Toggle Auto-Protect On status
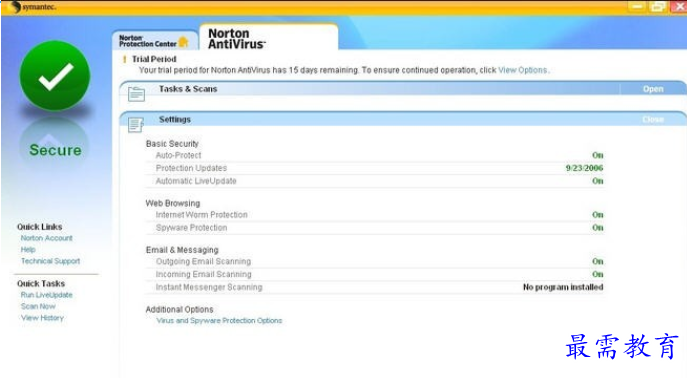 (598, 155)
